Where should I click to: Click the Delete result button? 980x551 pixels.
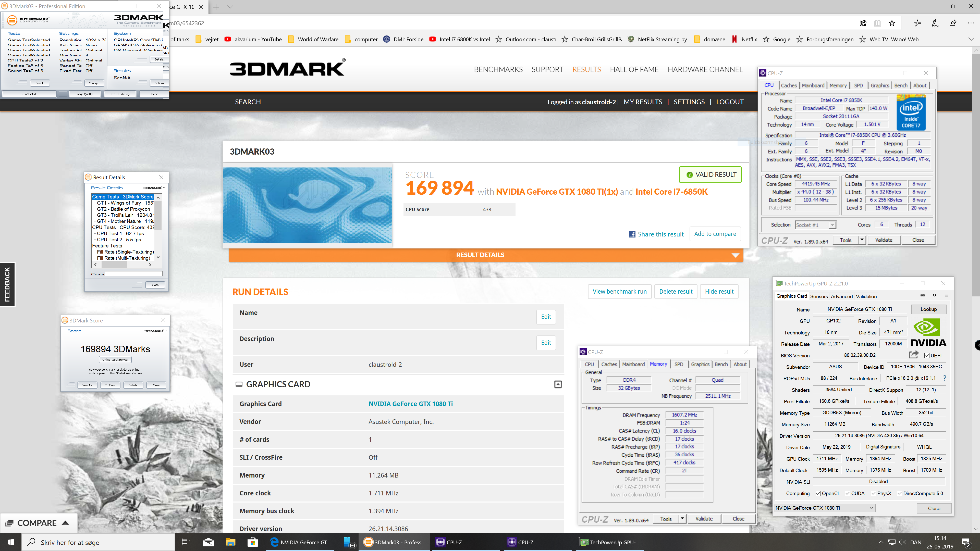676,291
